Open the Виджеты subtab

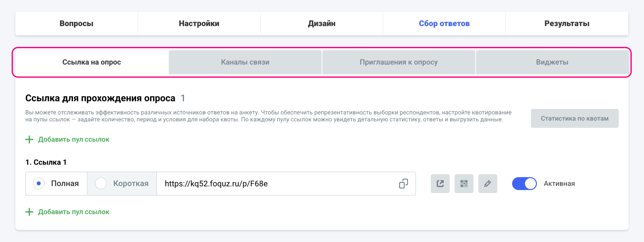coord(552,62)
